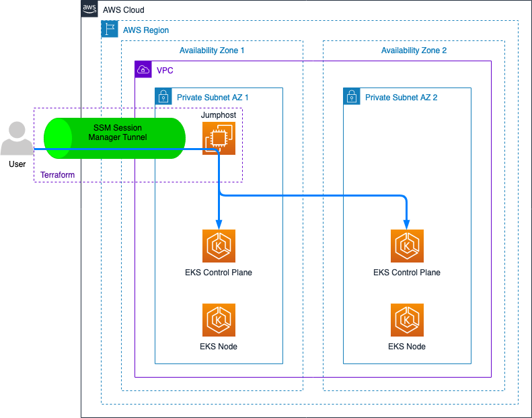Viewport: 532px width, 418px height.
Task: Select the EKS Control Plane icon in AZ 2
Action: pyautogui.click(x=407, y=246)
